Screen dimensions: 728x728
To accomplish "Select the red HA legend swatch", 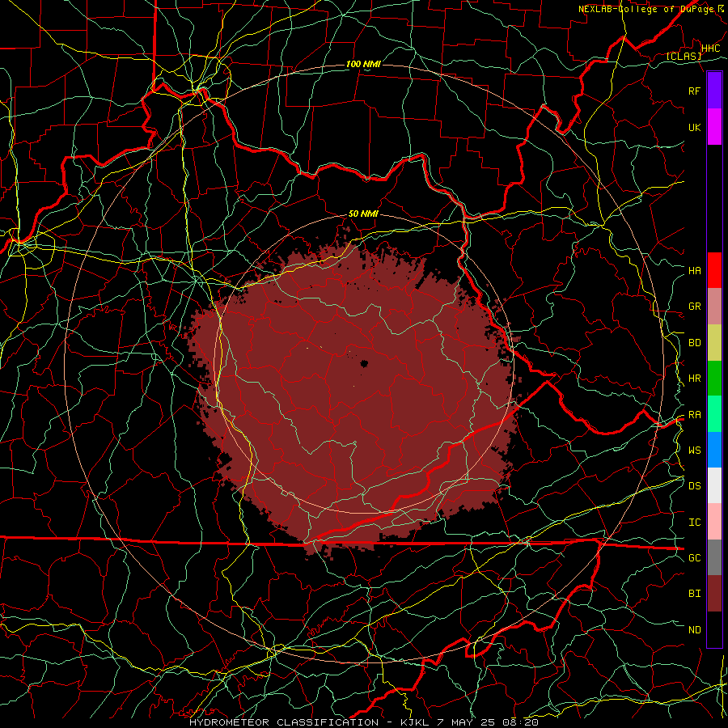I will pyautogui.click(x=714, y=270).
